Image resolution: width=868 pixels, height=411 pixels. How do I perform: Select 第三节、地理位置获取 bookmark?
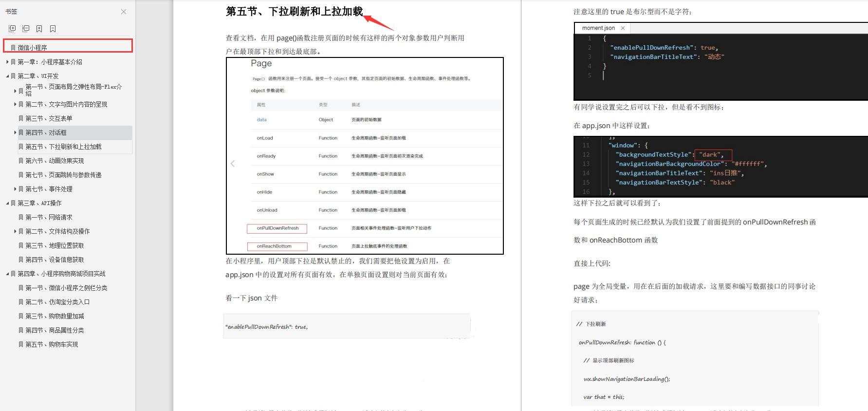(55, 245)
